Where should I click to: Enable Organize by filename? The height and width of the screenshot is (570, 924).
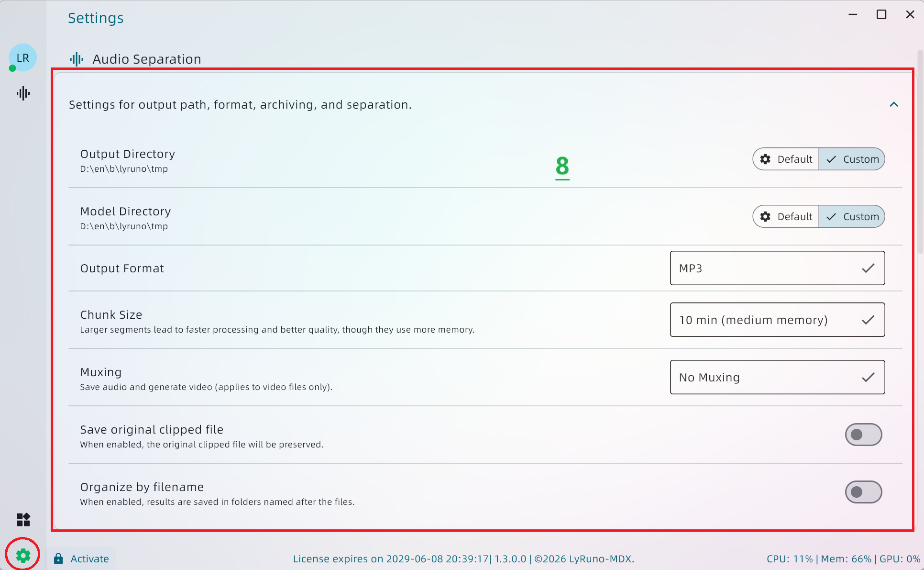coord(864,492)
